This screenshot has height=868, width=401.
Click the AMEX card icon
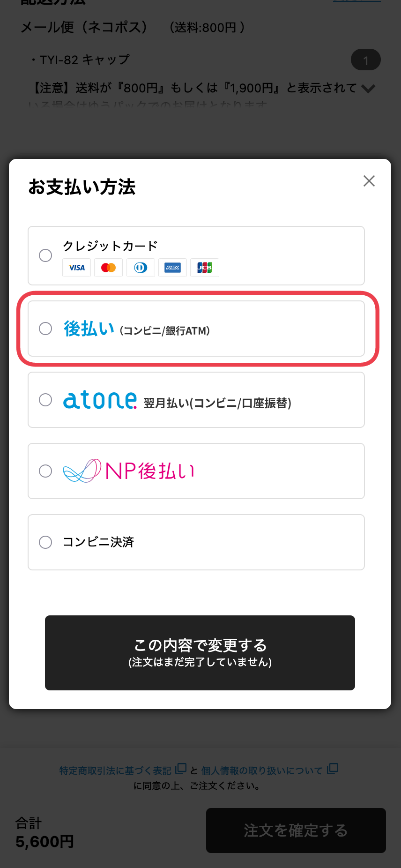(x=172, y=268)
